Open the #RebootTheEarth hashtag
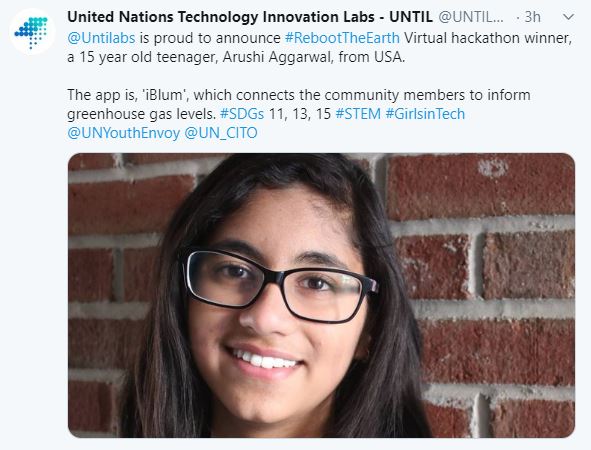Screen dimensions: 591x450 (x=342, y=38)
